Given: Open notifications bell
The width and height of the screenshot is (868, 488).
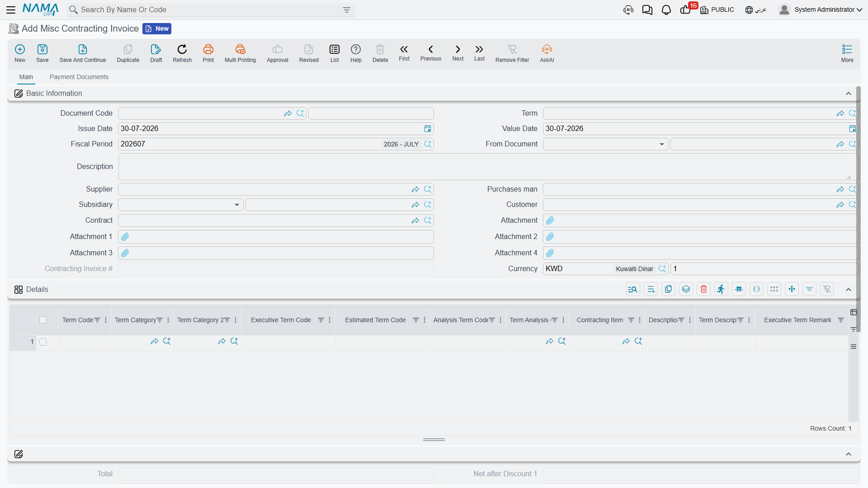Looking at the screenshot, I should [x=666, y=10].
